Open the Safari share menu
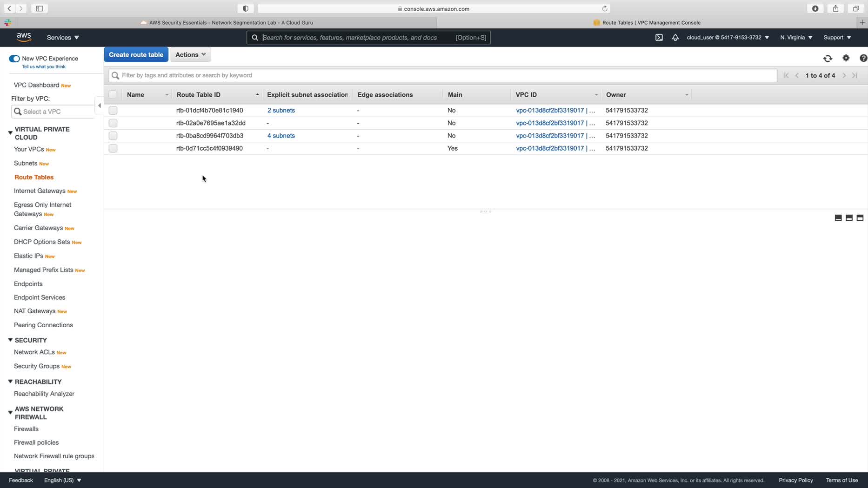Screen dimensions: 868x488 click(x=836, y=8)
